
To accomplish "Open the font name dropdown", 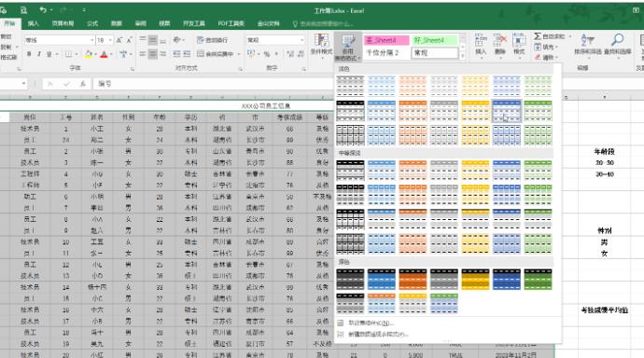I will pos(92,40).
